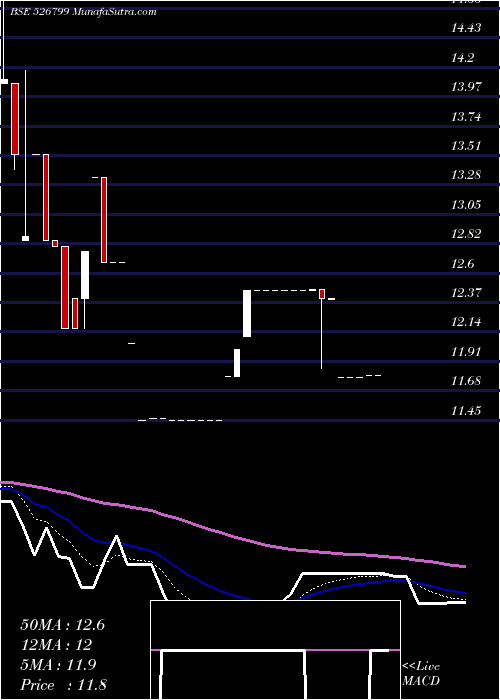Viewport: 500px width, 700px height.
Task: Click the red candle starting at 13.28
Action: [104, 220]
